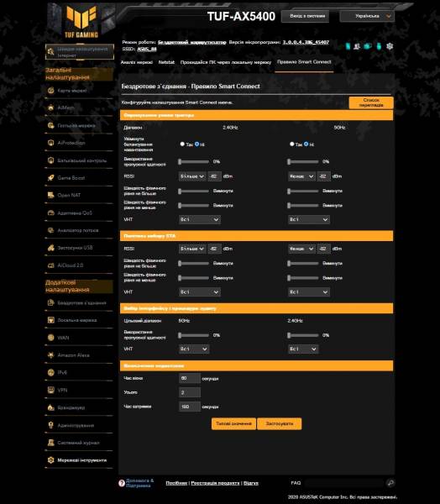Click the Help & Support question mark icon
Image resolution: width=440 pixels, height=504 pixels.
(122, 483)
